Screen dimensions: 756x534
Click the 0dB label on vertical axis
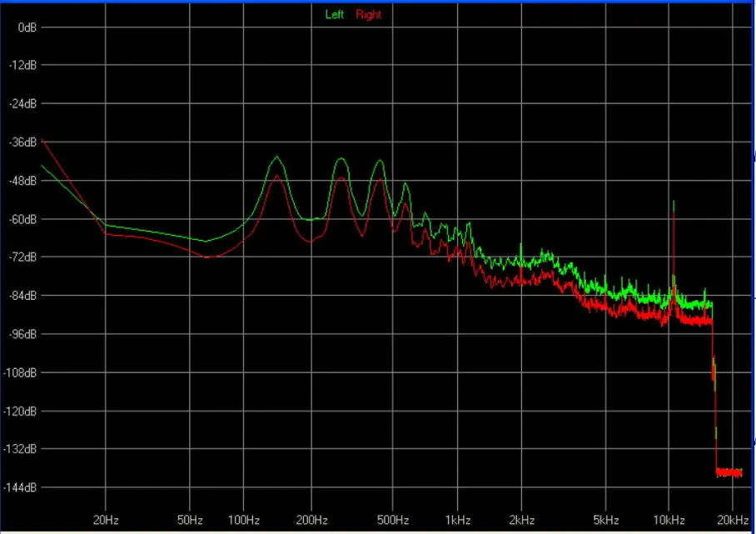(27, 27)
